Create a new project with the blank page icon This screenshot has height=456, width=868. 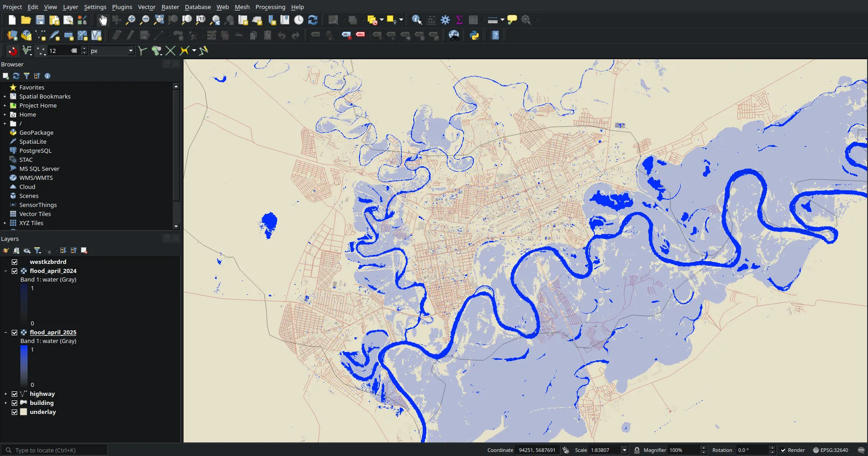pos(12,20)
